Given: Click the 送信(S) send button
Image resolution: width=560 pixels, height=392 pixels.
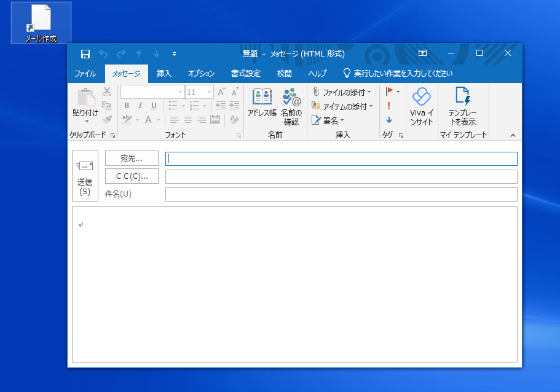Looking at the screenshot, I should pyautogui.click(x=85, y=176).
